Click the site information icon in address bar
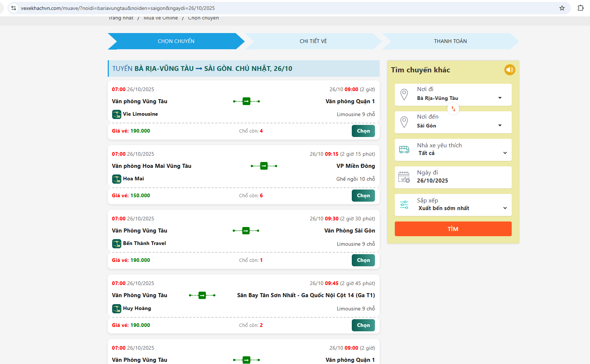 (x=14, y=8)
